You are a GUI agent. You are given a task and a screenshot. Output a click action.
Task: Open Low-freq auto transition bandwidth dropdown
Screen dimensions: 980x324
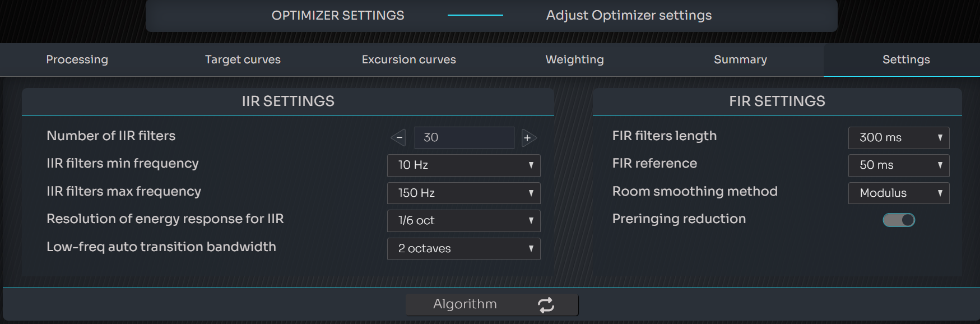[463, 248]
